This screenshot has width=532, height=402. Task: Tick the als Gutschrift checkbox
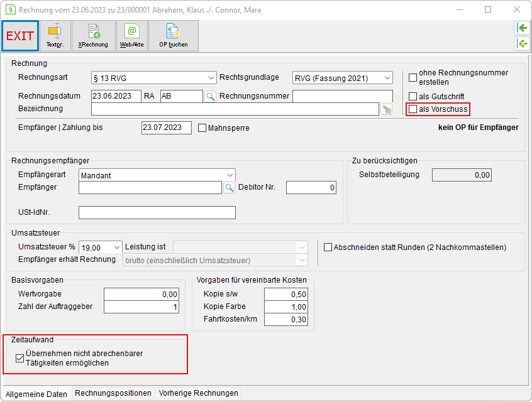(413, 97)
